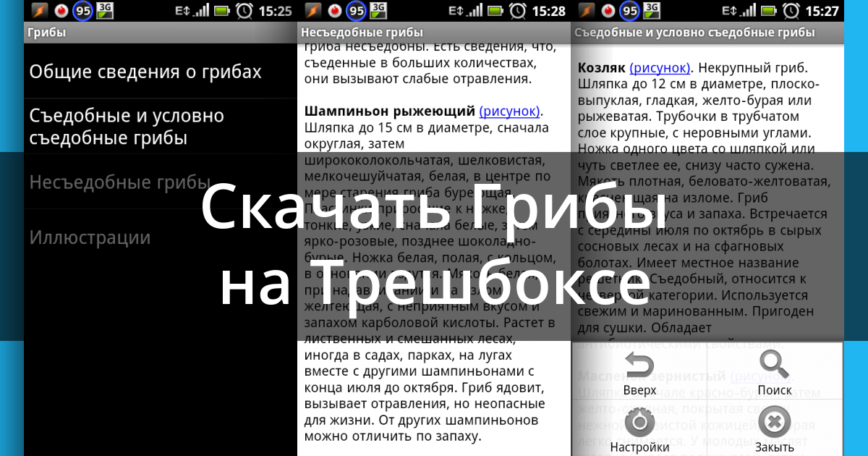Tap the Съедобные и условно съедобные грибы screen title
Image resolution: width=868 pixels, height=456 pixels.
point(694,33)
